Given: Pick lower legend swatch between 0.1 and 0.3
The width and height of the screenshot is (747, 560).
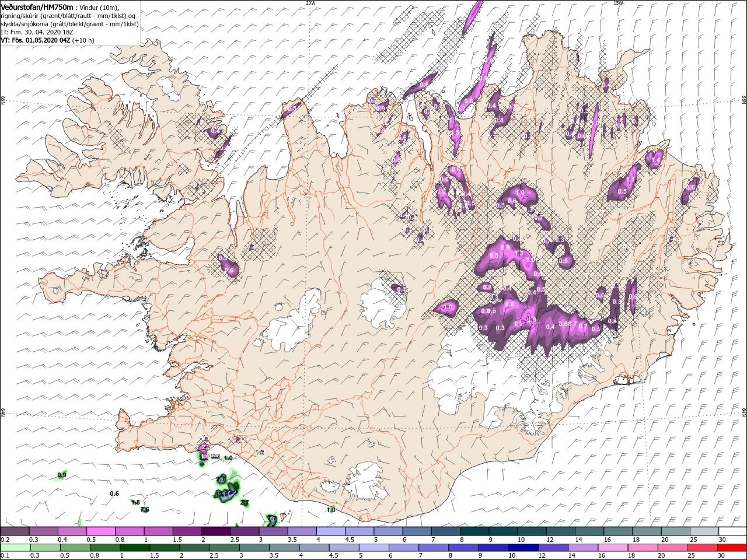Looking at the screenshot, I should pyautogui.click(x=15, y=548).
